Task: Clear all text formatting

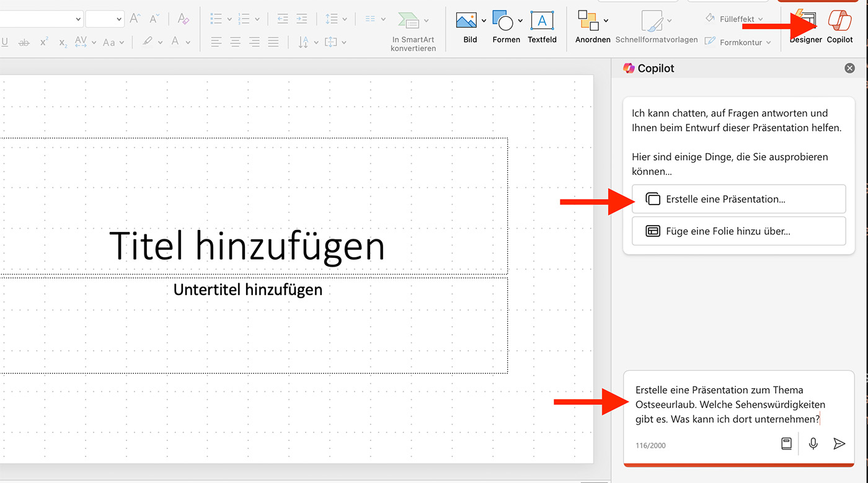Action: [x=183, y=19]
